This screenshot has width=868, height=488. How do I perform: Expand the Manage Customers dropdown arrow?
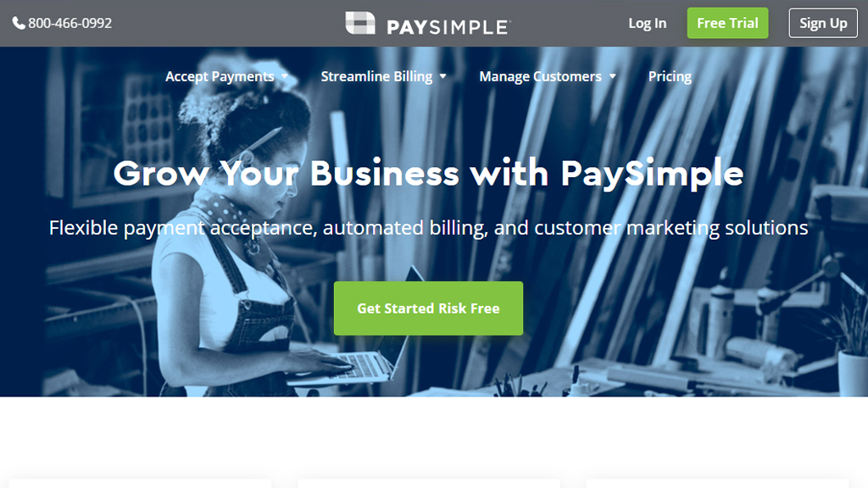point(612,76)
